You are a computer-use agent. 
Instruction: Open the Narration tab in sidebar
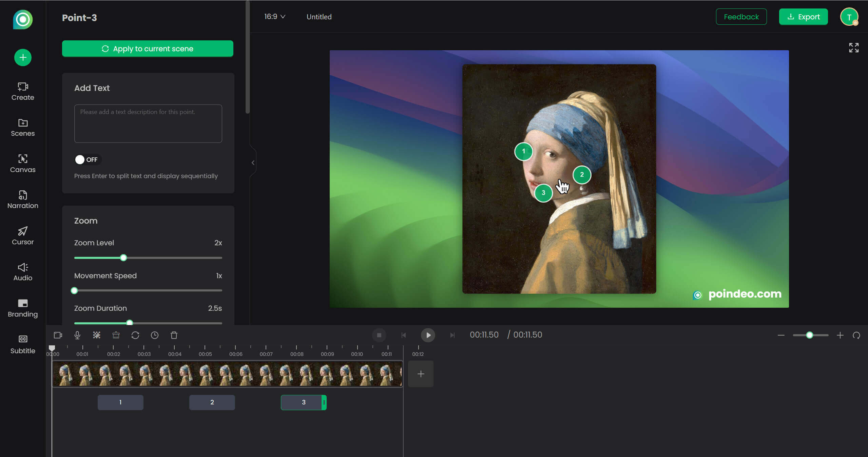pos(23,199)
